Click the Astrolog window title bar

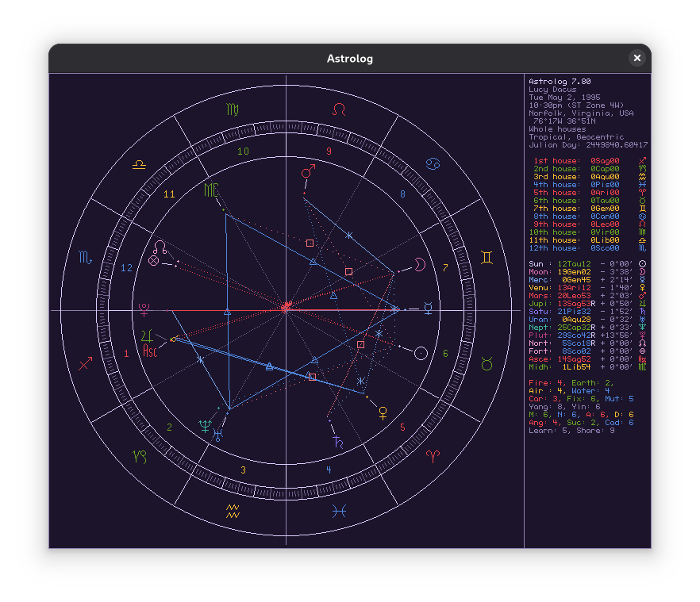click(349, 59)
